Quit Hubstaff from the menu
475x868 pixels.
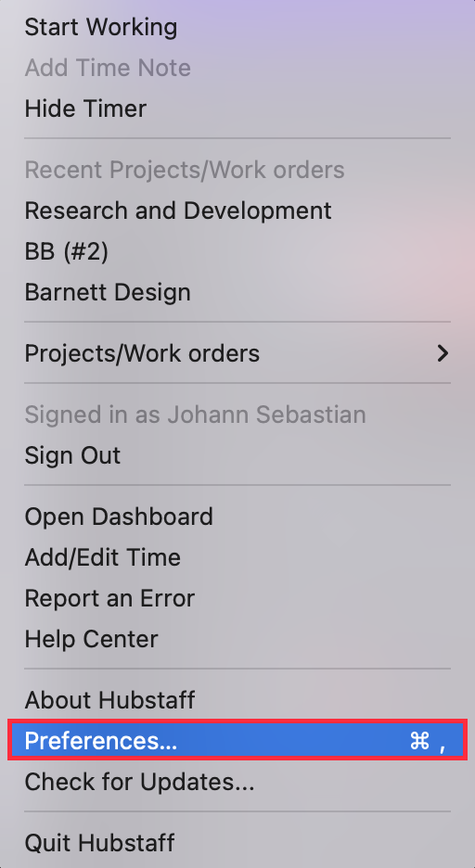(237, 843)
